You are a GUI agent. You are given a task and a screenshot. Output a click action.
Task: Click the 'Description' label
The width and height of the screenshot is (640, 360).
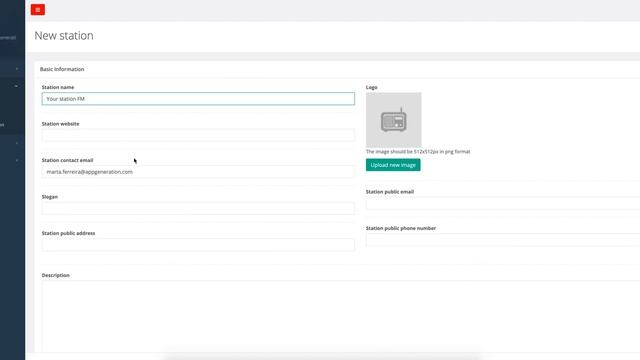click(56, 275)
